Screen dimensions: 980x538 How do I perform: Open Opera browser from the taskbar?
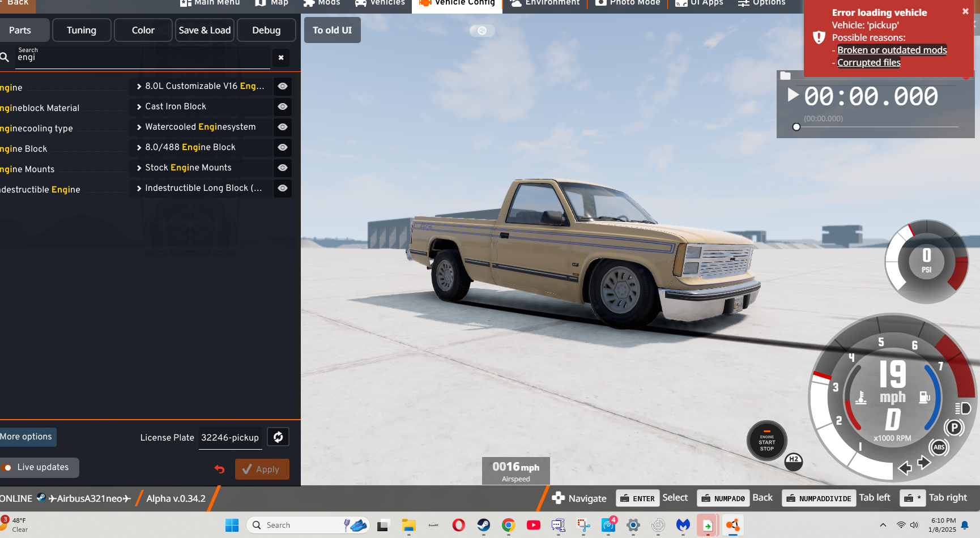(459, 525)
